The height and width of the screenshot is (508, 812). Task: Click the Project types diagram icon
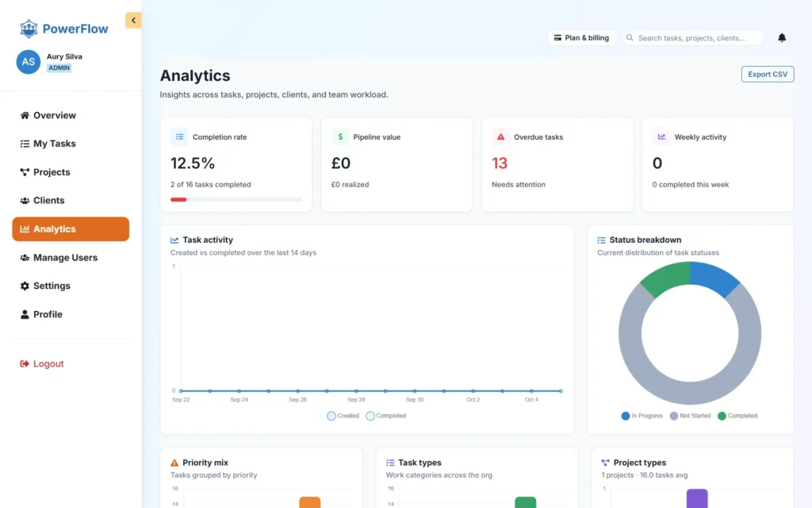[605, 463]
